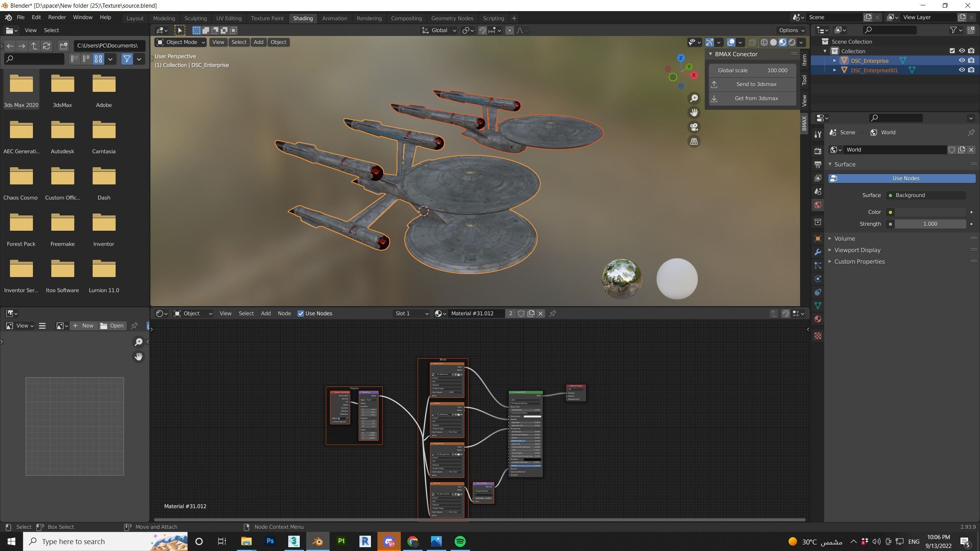Unlink material X icon in node header
980x551 pixels.
[x=541, y=313]
